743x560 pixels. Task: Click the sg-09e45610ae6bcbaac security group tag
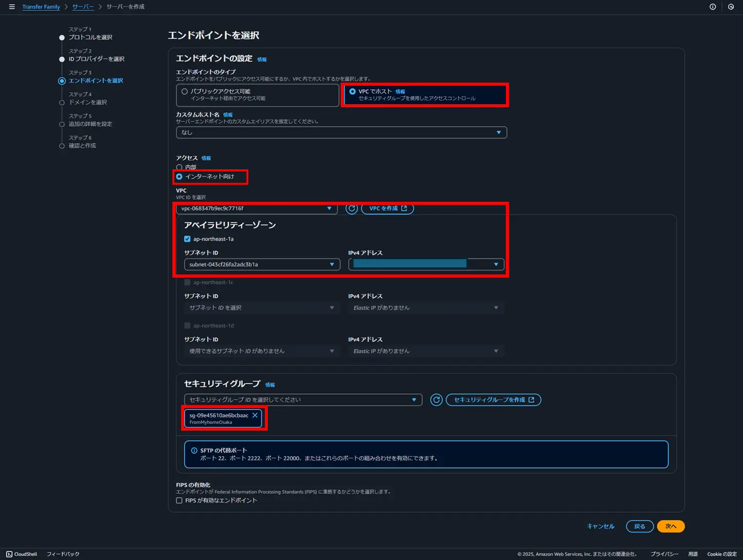[x=223, y=418]
